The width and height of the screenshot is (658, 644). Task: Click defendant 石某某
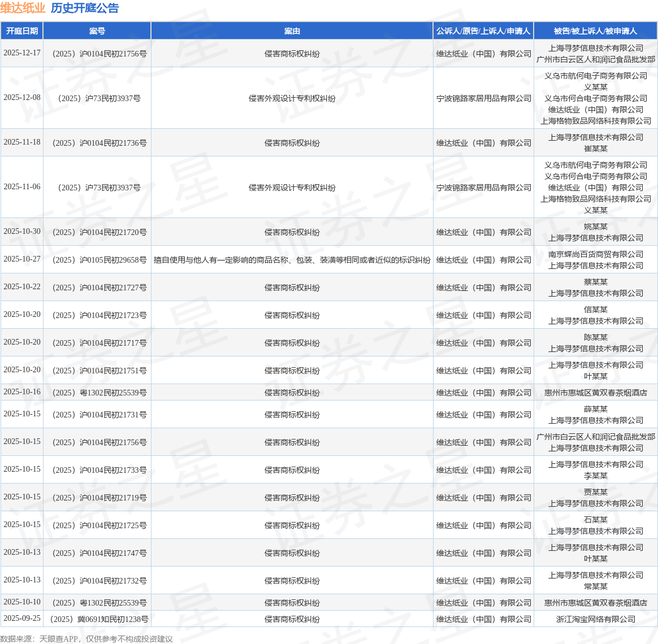point(595,520)
